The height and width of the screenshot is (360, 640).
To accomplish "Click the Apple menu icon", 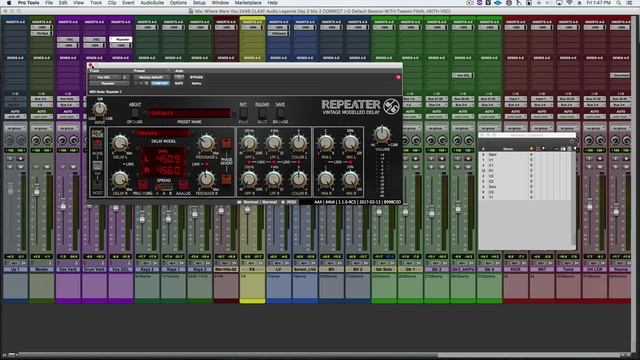I will [9, 3].
